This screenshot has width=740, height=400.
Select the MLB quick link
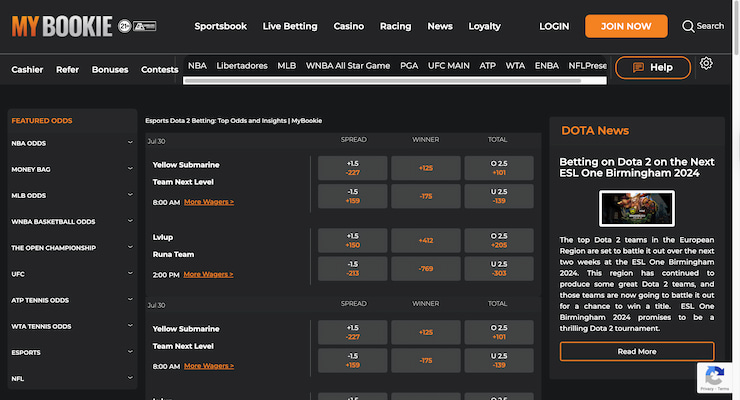[x=286, y=66]
